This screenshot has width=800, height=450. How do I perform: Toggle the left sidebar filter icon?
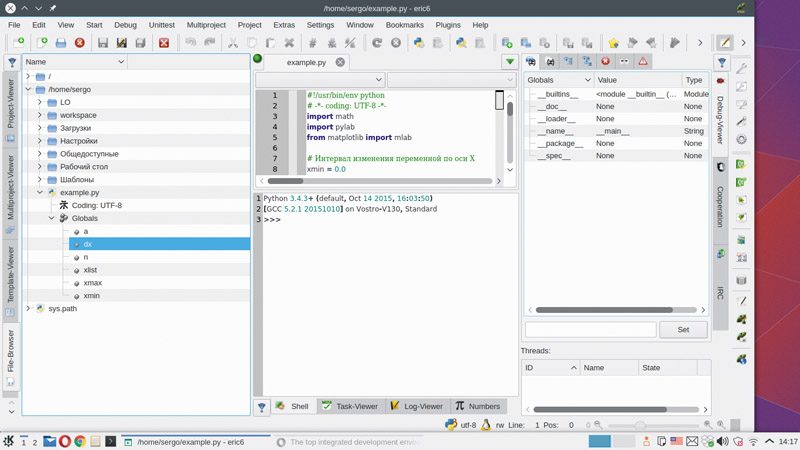click(12, 62)
